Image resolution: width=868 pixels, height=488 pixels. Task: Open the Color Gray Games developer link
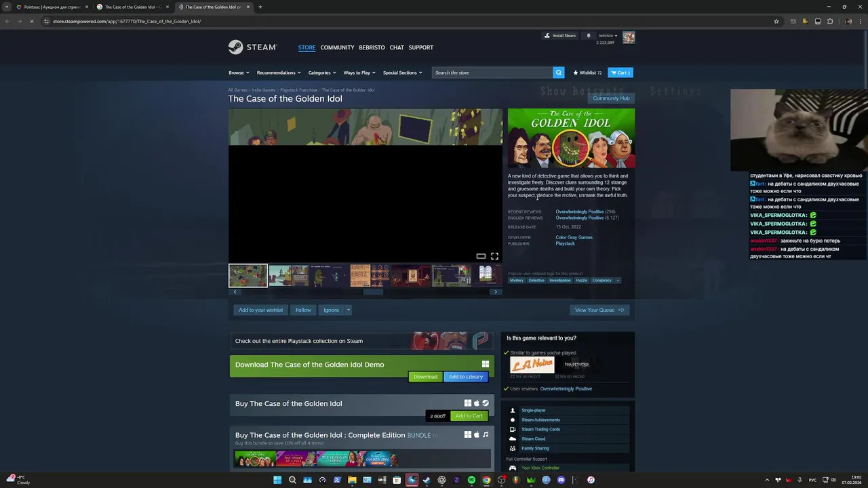coord(574,237)
